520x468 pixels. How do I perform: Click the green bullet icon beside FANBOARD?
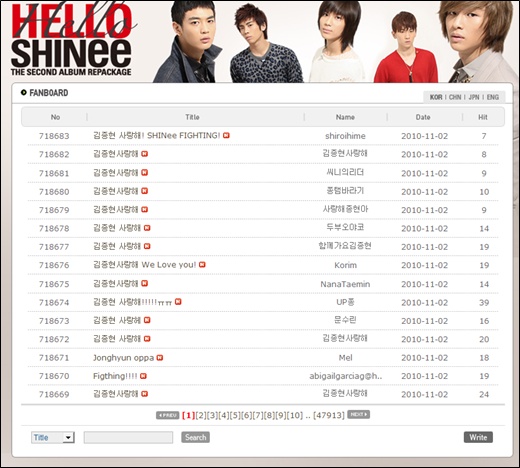24,93
